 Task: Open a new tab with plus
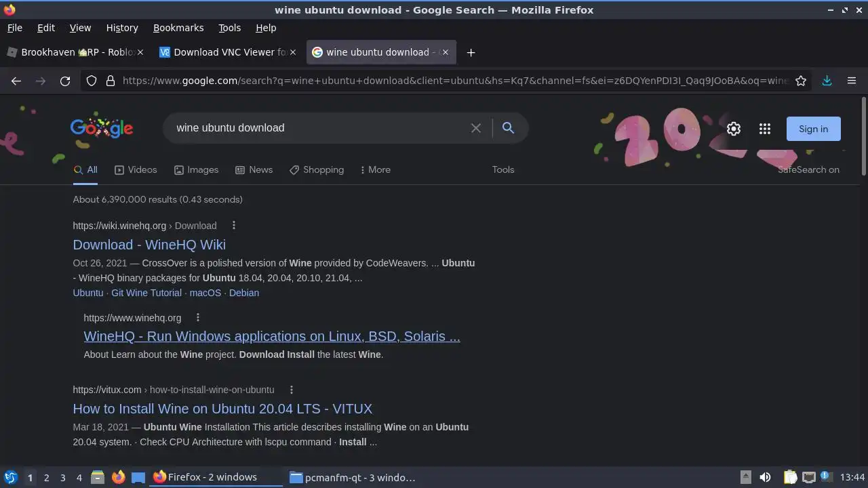pyautogui.click(x=471, y=52)
